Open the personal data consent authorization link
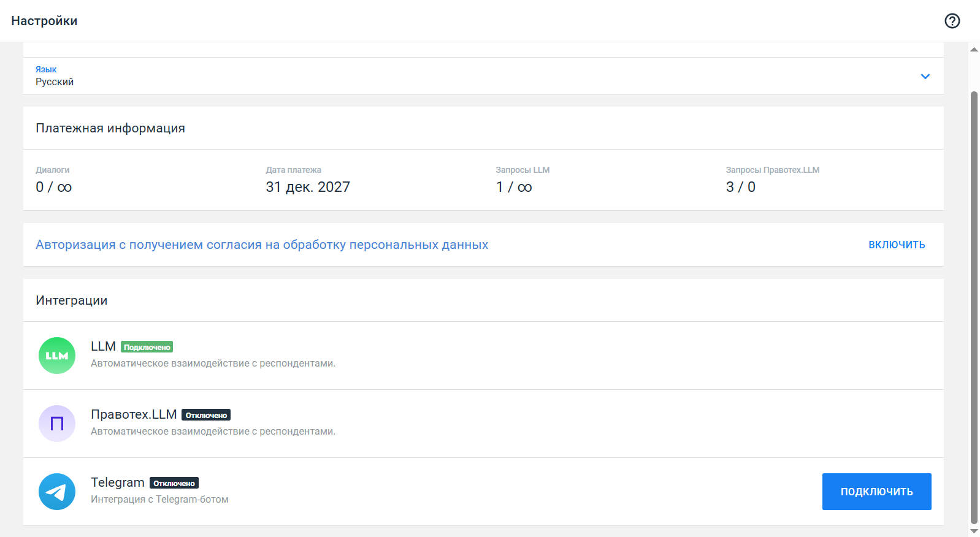980x537 pixels. point(262,245)
